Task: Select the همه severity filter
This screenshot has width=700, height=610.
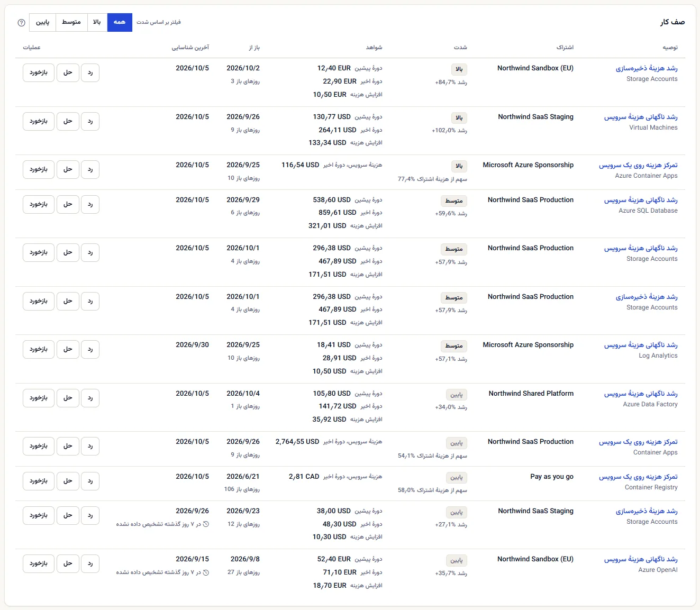Action: pyautogui.click(x=120, y=22)
